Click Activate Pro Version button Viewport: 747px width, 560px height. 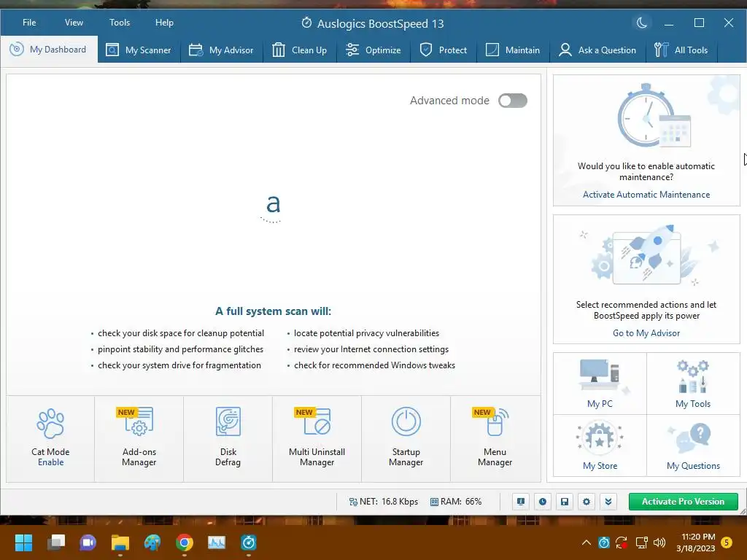(683, 502)
